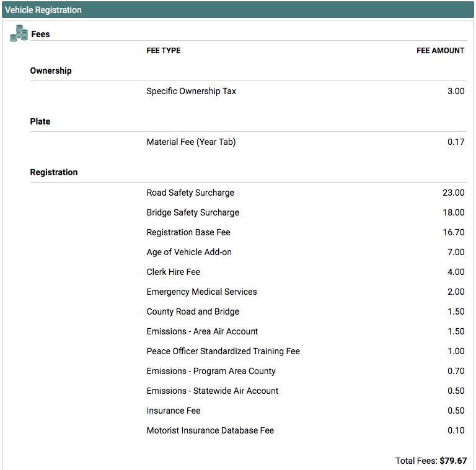Click the Emissions - Area Air Account label

[x=202, y=331]
